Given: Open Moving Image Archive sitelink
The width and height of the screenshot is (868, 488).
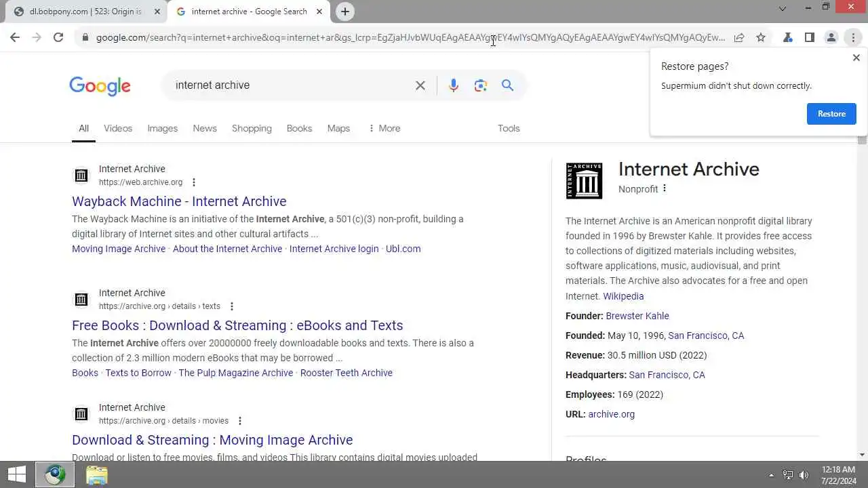Looking at the screenshot, I should click(x=119, y=249).
